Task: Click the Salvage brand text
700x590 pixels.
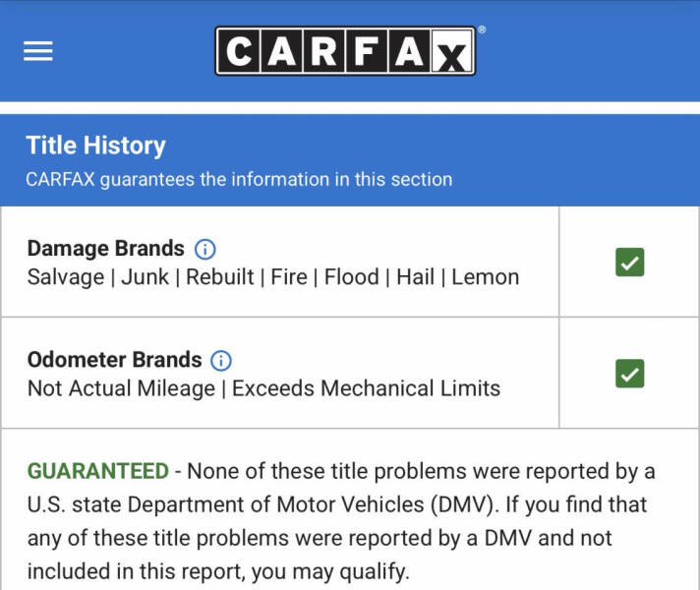Action: (65, 277)
